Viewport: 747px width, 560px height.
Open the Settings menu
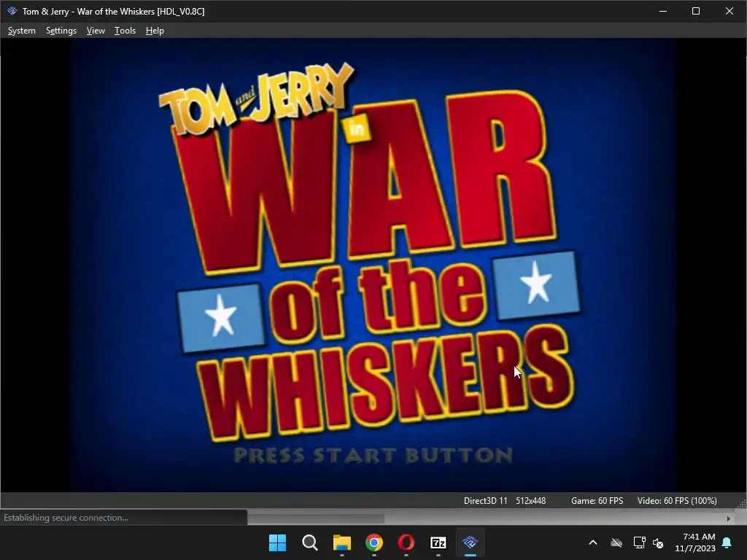[x=61, y=31]
